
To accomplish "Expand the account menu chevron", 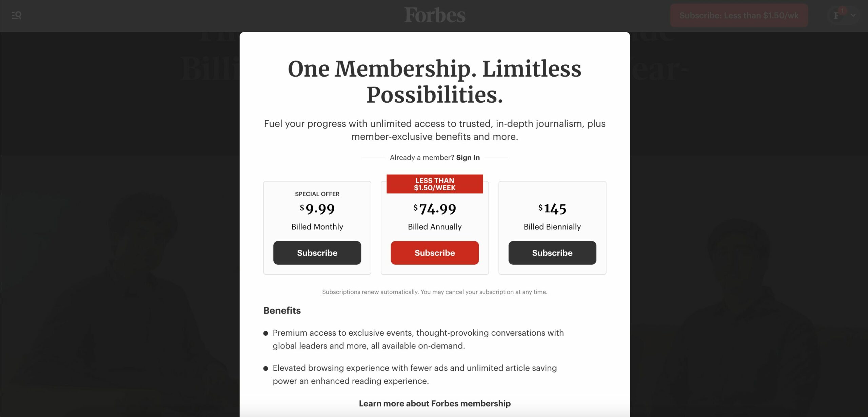I will coord(853,16).
